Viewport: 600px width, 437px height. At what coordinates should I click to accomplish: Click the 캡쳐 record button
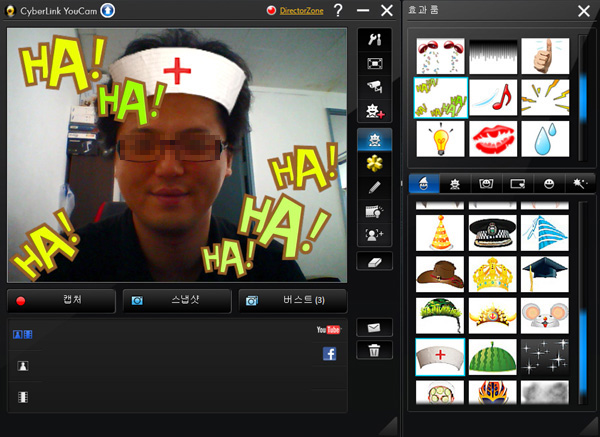(61, 301)
